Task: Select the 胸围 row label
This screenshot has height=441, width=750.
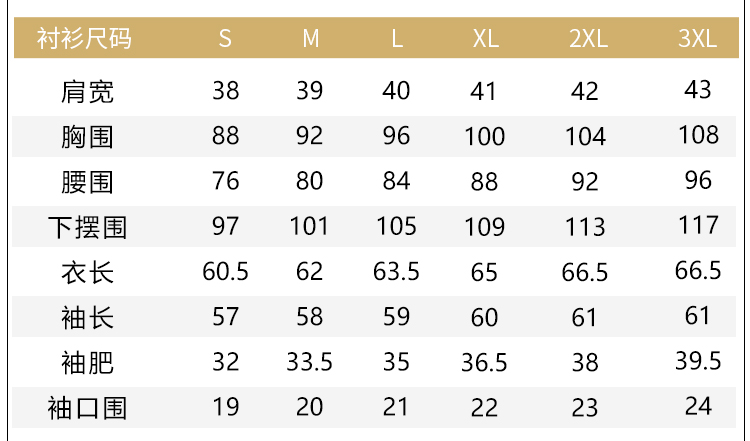Action: point(87,135)
